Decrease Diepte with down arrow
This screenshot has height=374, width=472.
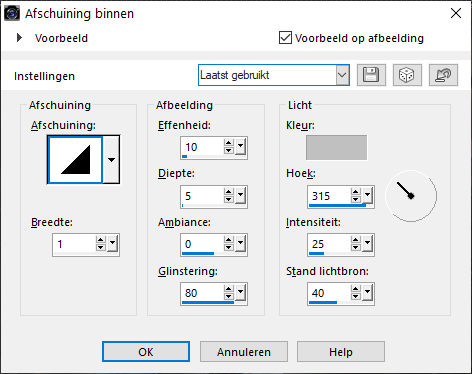coord(228,199)
